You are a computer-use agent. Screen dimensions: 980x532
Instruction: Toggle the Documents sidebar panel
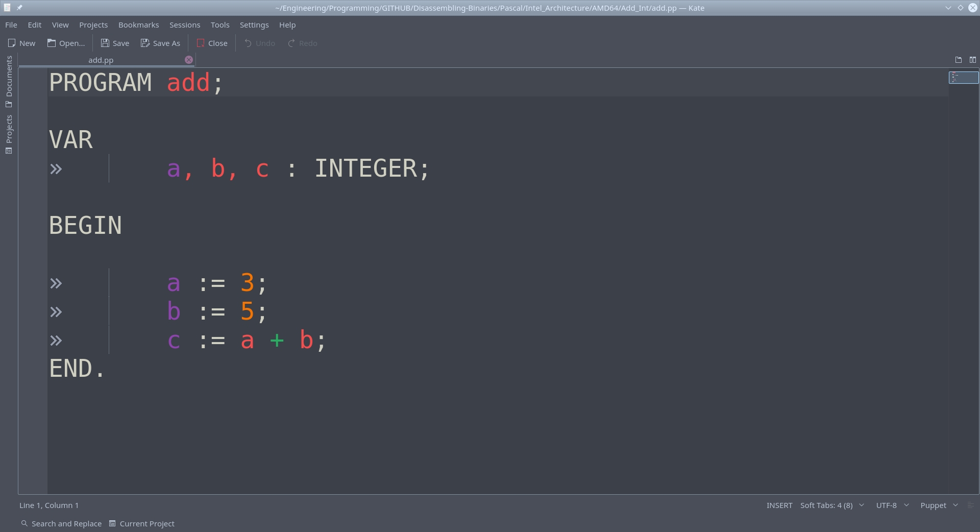pos(9,82)
